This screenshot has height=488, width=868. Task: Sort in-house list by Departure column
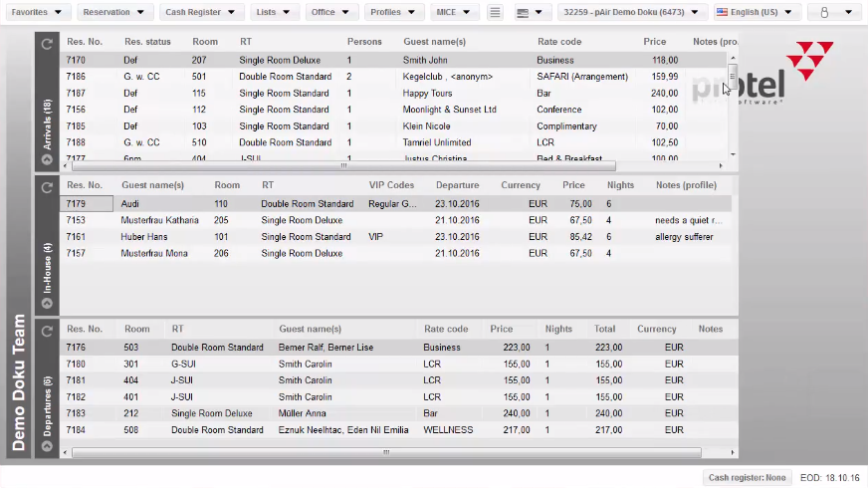[457, 185]
